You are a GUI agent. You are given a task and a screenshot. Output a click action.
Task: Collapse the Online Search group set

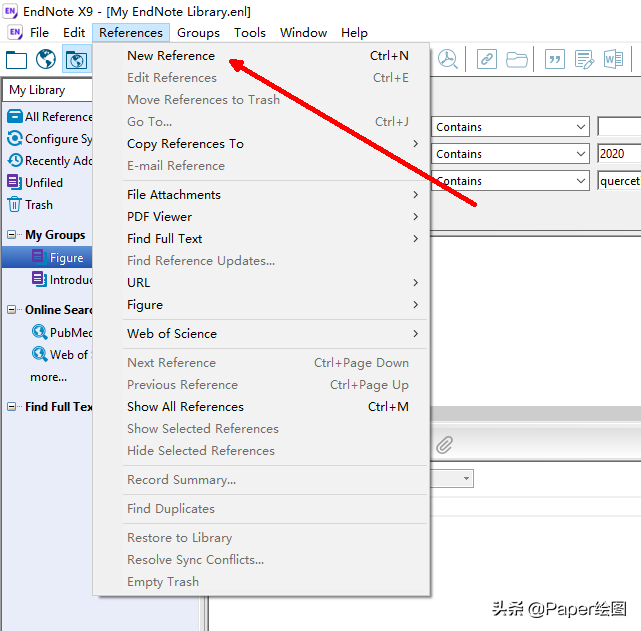point(11,309)
